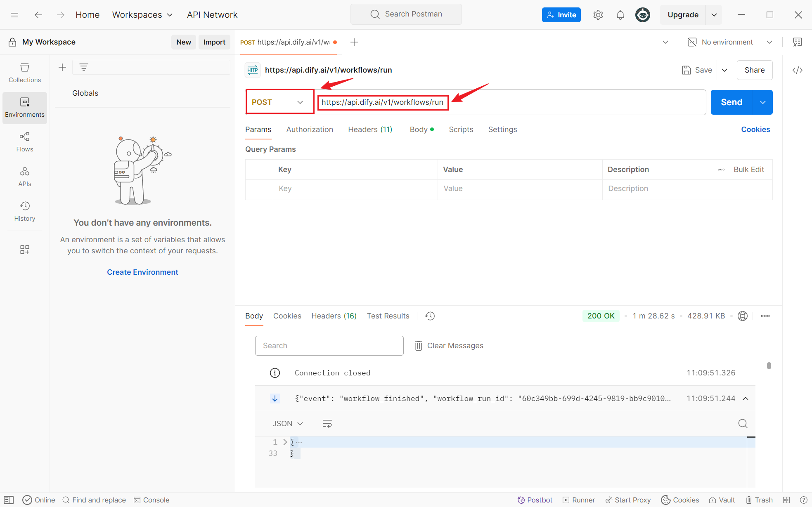
Task: Open Environments in the sidebar
Action: tap(25, 108)
